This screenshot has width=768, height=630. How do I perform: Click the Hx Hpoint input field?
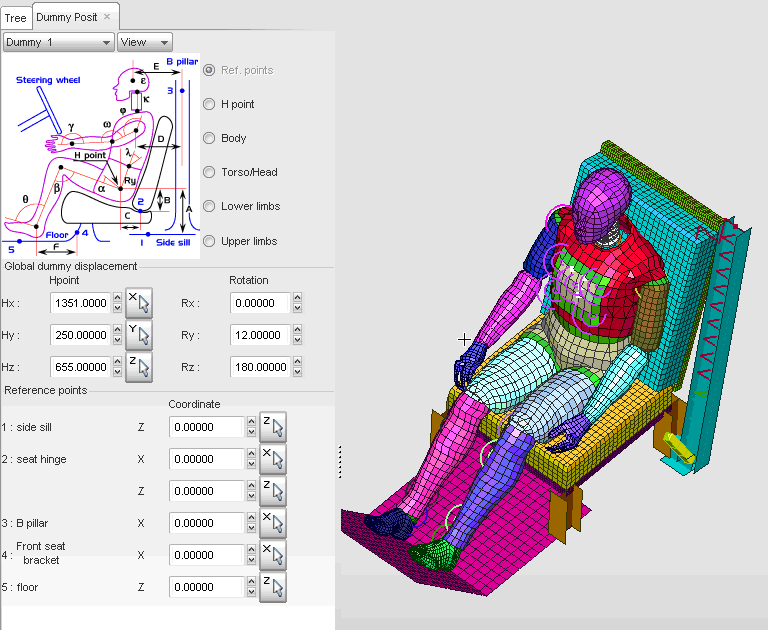coord(79,303)
